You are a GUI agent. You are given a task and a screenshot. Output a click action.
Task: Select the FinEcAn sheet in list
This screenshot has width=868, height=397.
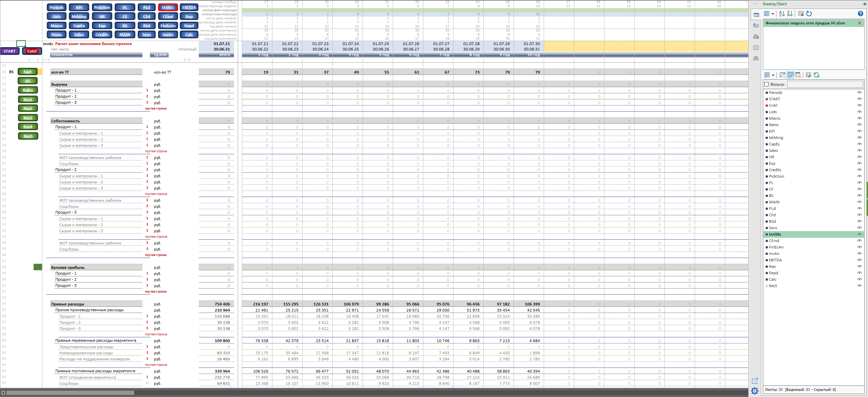(776, 247)
